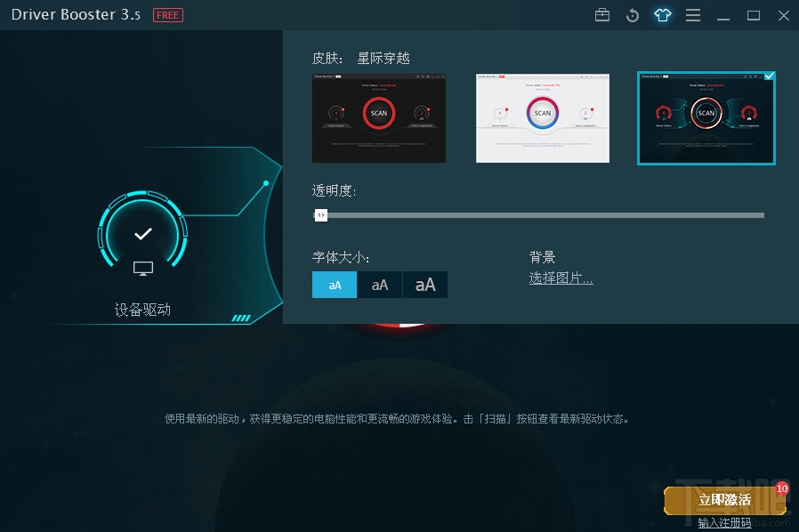Select the dark red skin thumbnail

pyautogui.click(x=379, y=118)
